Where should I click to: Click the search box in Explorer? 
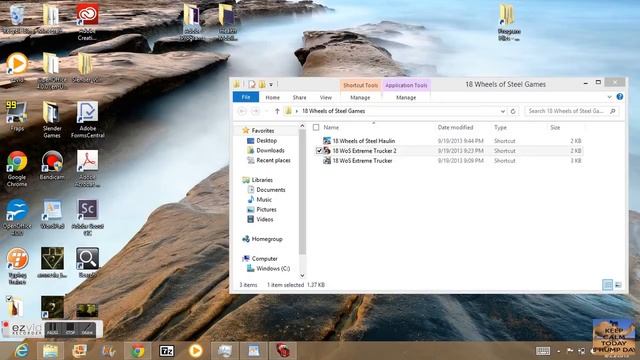click(571, 111)
